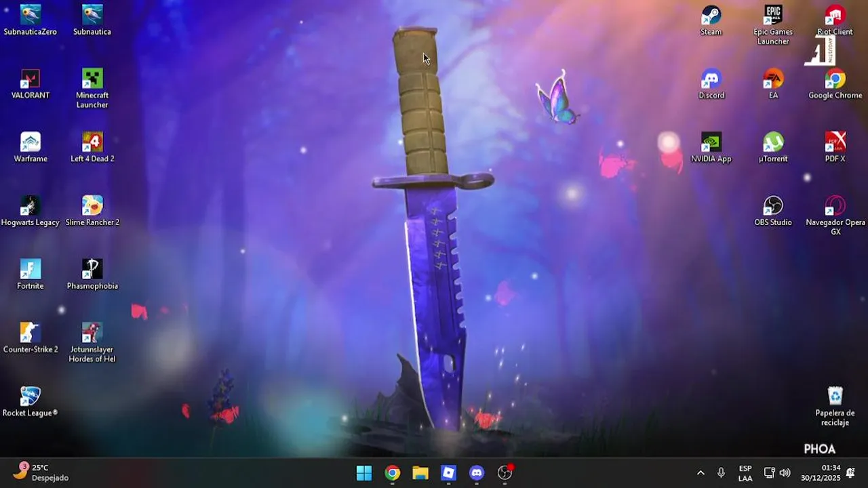The height and width of the screenshot is (488, 868).
Task: Select the Left 4 Dead 2 icon
Action: (x=92, y=148)
